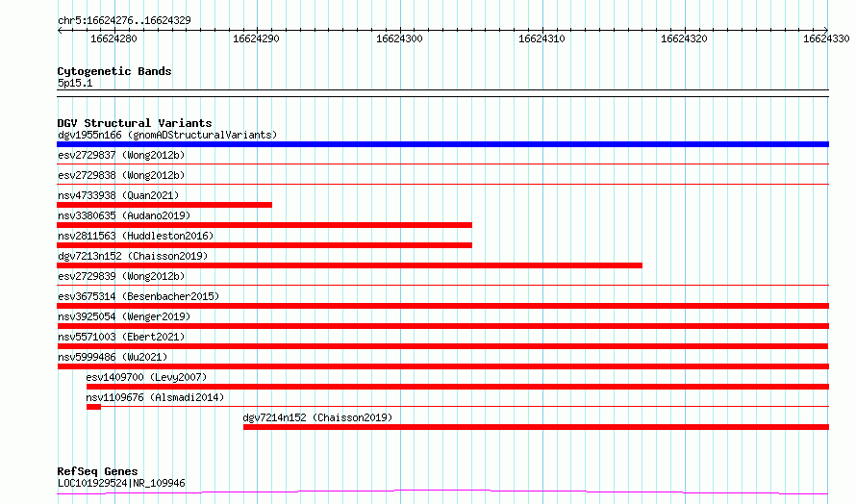This screenshot has height=504, width=856.
Task: Click the chr5:16624276..16624329 region label
Action: pyautogui.click(x=124, y=21)
